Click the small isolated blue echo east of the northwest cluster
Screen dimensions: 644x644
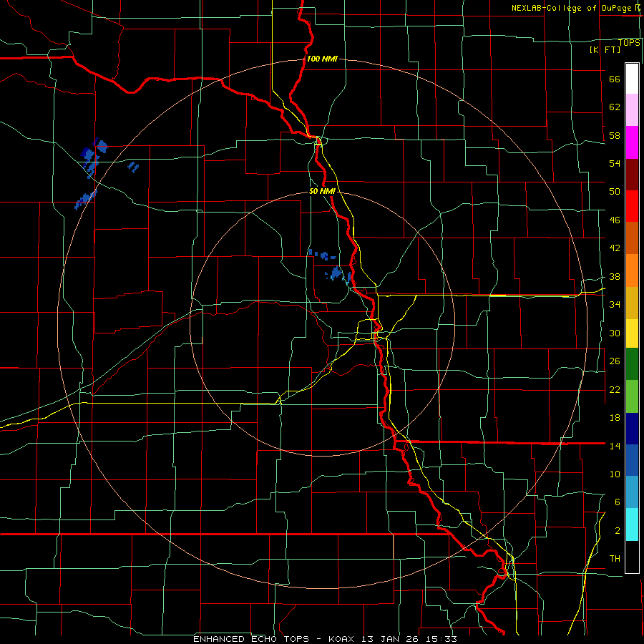pos(133,167)
